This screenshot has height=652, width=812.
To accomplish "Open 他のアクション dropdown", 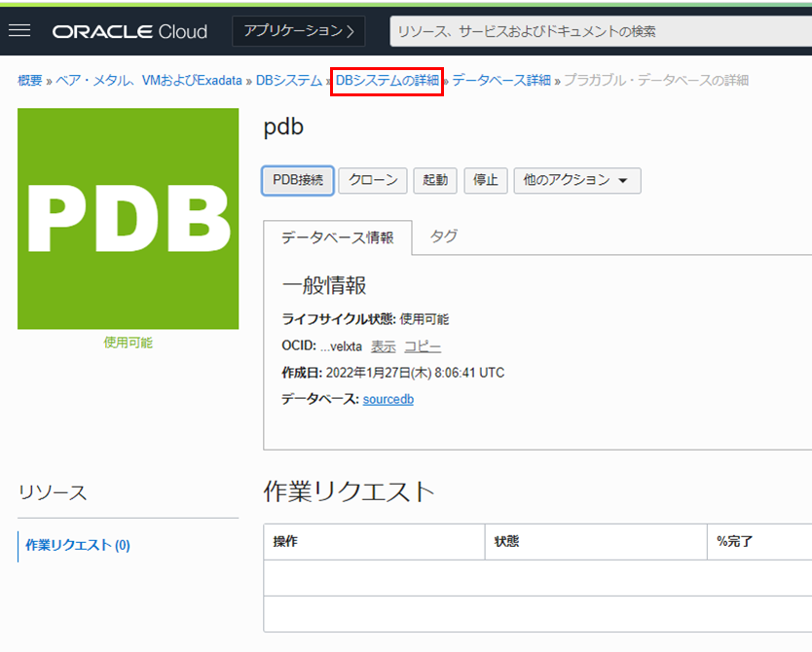I will [x=576, y=180].
